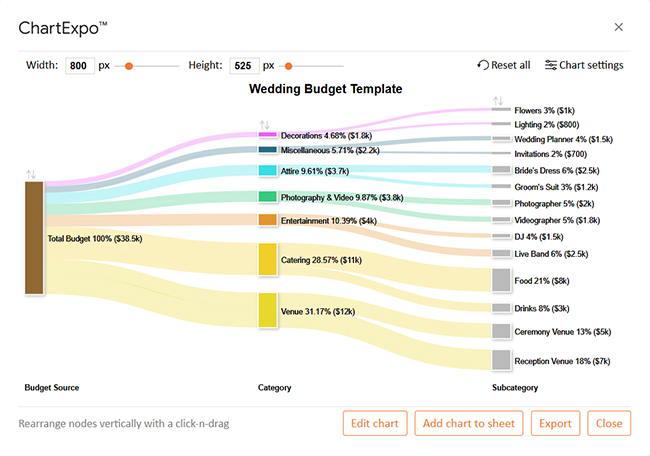Select the brown Total Budget node
650x456 pixels.
(x=34, y=238)
